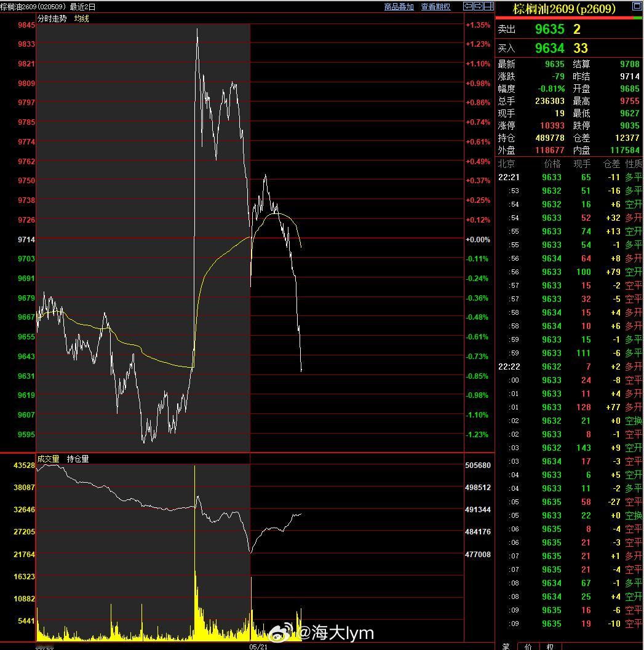644x650 pixels.
Task: Click the right arrow navigation icon
Action: tap(478, 6)
